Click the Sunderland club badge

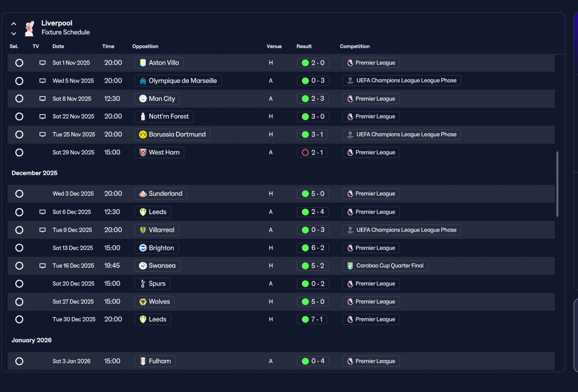pos(143,194)
